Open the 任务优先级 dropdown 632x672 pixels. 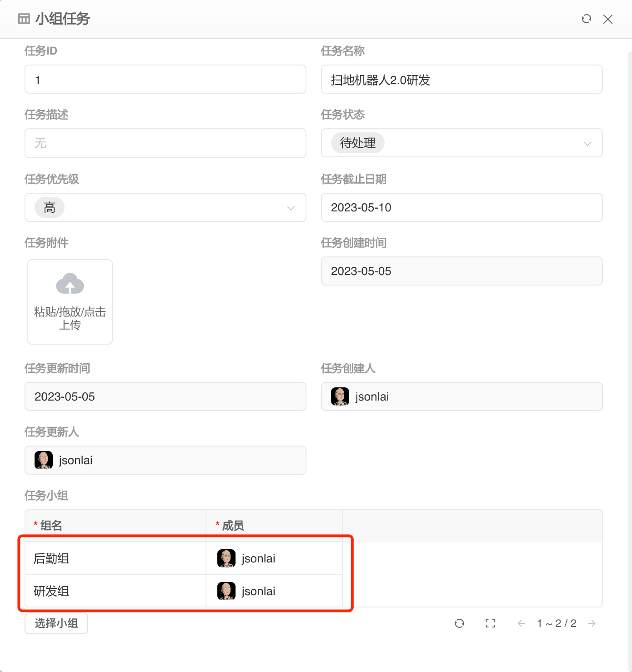[291, 208]
